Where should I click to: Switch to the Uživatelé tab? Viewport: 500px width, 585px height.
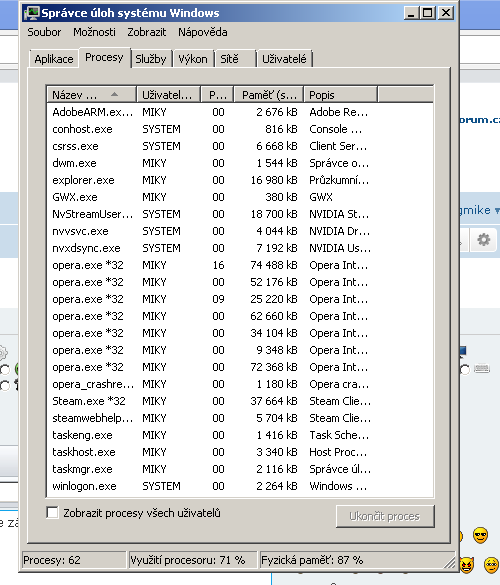[x=284, y=59]
